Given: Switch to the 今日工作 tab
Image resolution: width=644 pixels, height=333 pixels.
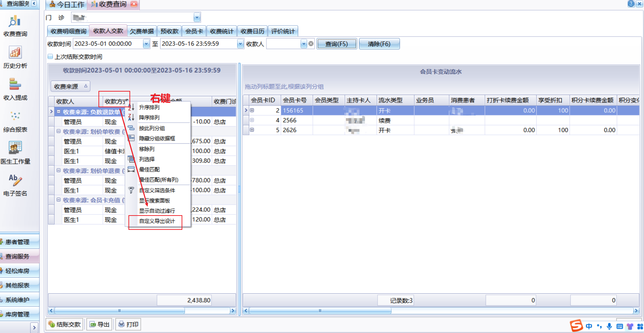Looking at the screenshot, I should point(67,4).
